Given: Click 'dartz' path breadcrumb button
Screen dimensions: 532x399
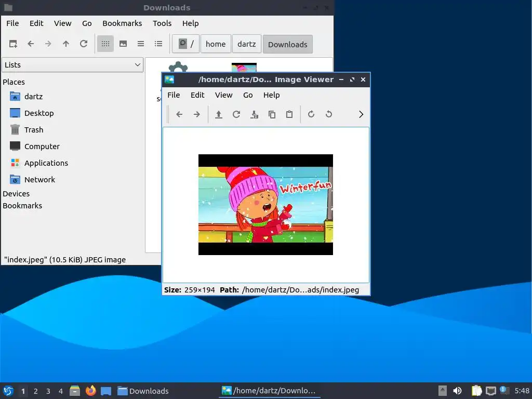Looking at the screenshot, I should (247, 44).
